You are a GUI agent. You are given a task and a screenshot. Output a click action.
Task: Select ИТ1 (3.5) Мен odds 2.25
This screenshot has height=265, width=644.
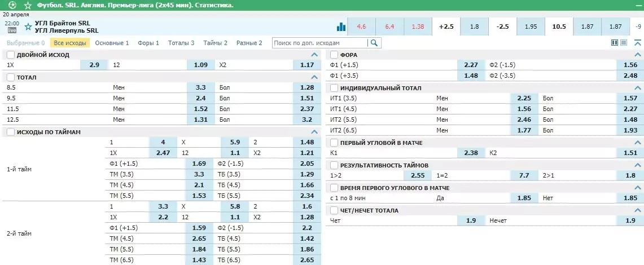[524, 98]
